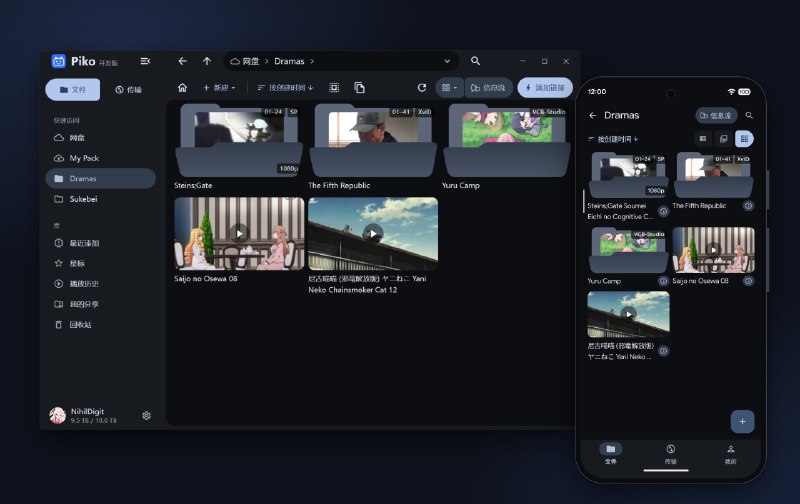Go back with desktop left arrow

pyautogui.click(x=182, y=61)
